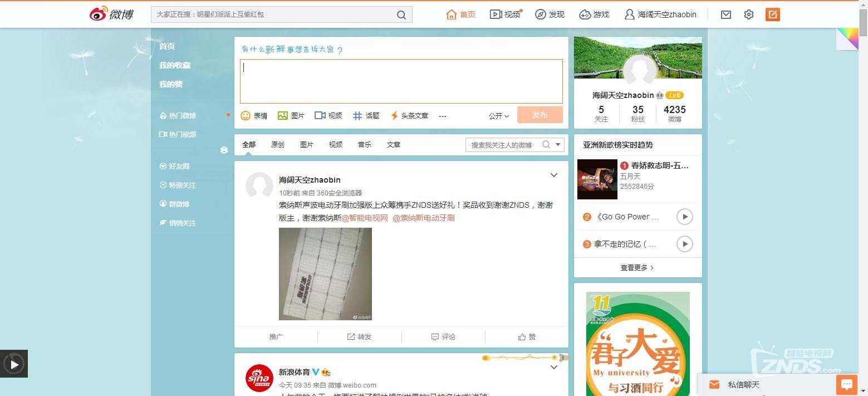Image resolution: width=868 pixels, height=396 pixels.
Task: Show more compose options via the ellipsis
Action: coord(443,116)
